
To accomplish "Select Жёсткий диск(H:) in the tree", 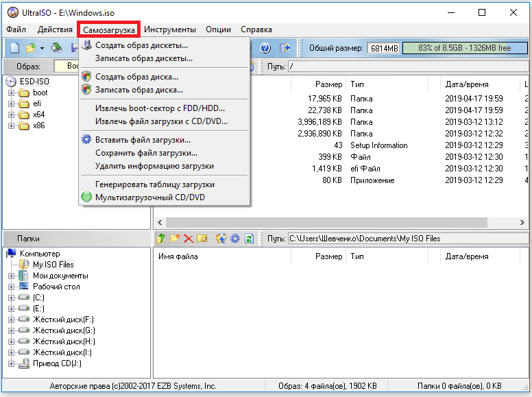I will pyautogui.click(x=64, y=341).
